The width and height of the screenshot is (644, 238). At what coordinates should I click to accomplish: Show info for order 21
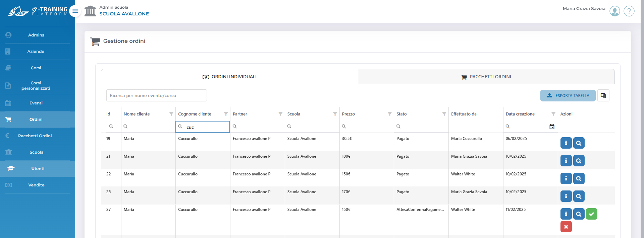click(566, 161)
